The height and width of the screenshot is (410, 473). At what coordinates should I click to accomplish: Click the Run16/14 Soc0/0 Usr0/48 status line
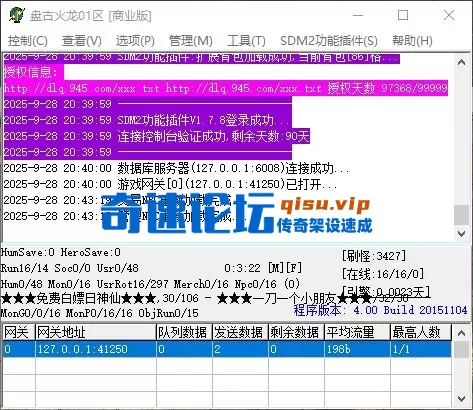click(x=70, y=268)
